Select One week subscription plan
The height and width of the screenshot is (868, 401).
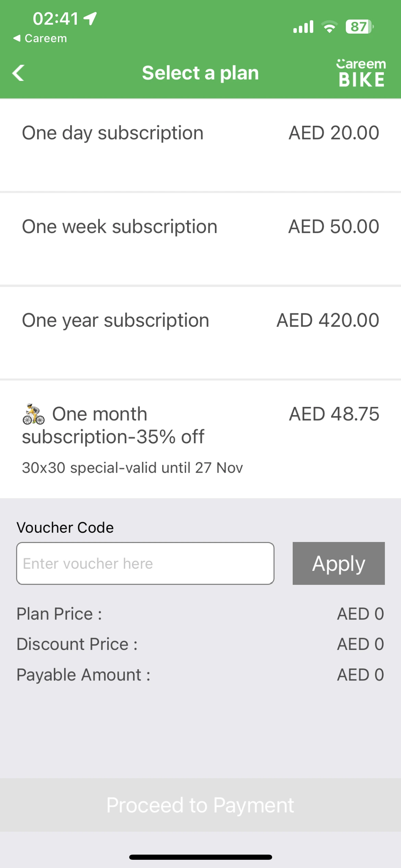[x=200, y=239]
